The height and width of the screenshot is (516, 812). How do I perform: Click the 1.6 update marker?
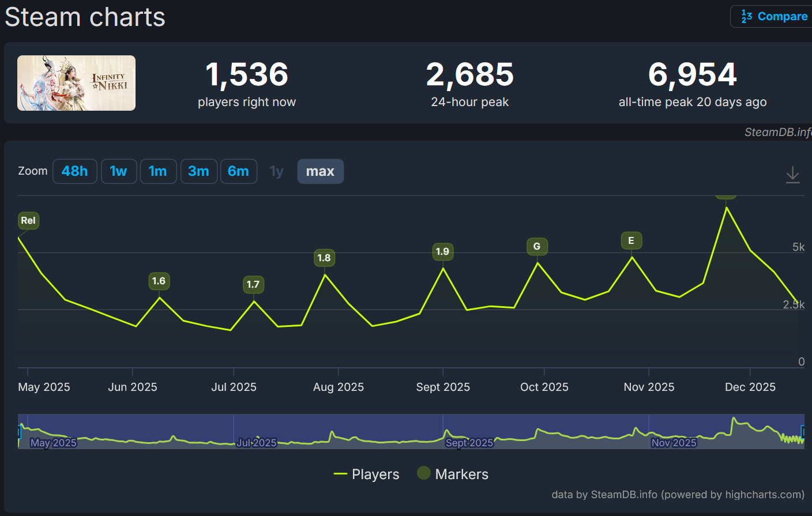coord(159,281)
